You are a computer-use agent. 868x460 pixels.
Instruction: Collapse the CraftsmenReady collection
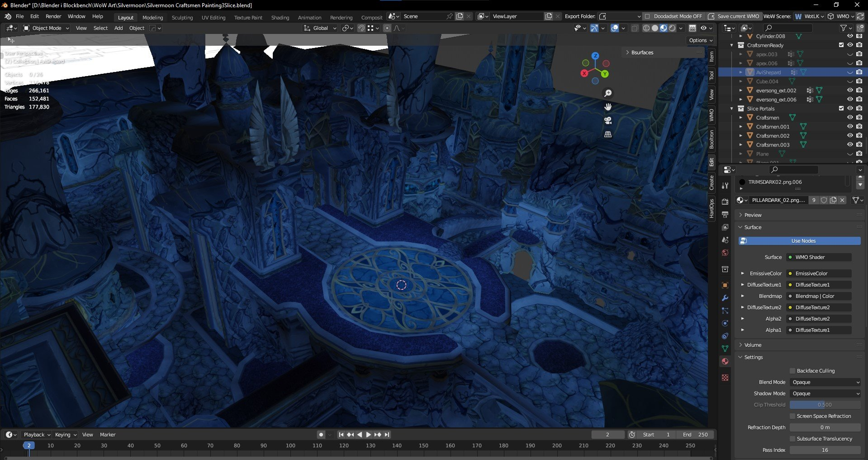click(732, 45)
